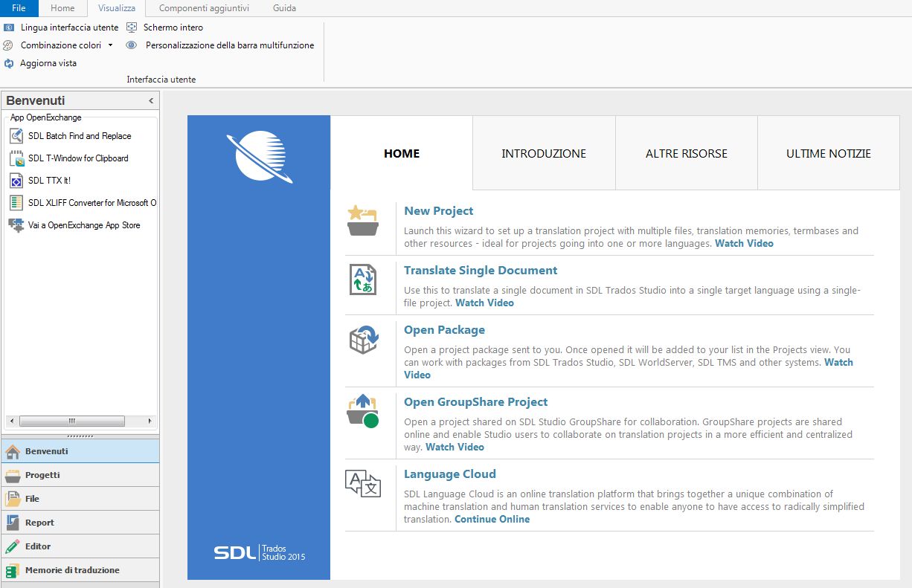Screen dimensions: 912x588
Task: Click the Open GroupShare Project heading link
Action: (475, 402)
